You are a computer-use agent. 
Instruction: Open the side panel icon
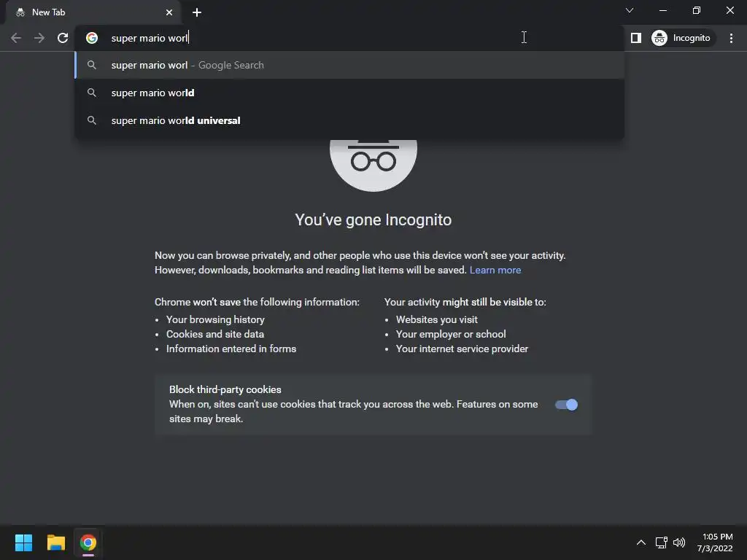636,38
